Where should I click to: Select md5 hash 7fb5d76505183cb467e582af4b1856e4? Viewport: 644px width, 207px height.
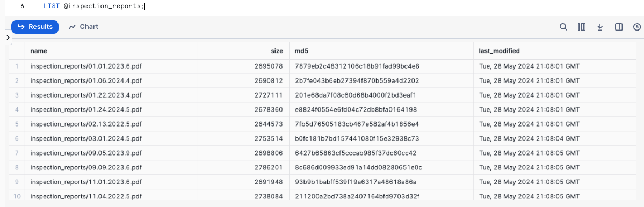(381, 124)
